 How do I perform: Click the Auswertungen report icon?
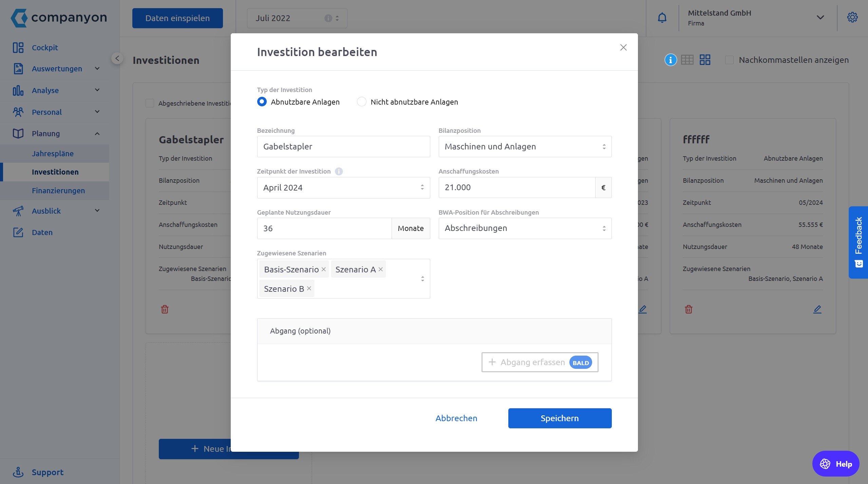coord(18,69)
